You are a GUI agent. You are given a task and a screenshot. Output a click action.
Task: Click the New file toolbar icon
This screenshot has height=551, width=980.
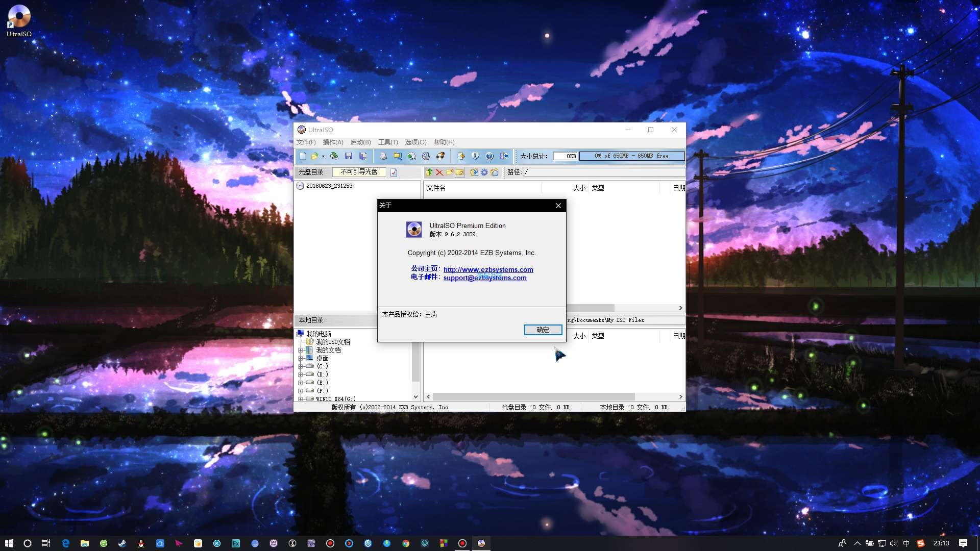pyautogui.click(x=303, y=156)
